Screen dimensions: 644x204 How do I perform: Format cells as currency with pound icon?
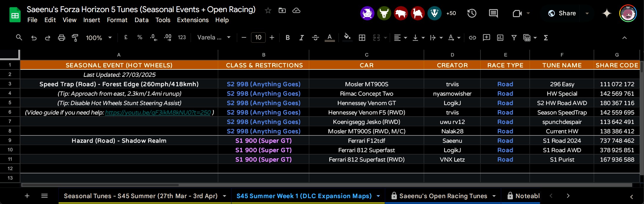pos(126,37)
